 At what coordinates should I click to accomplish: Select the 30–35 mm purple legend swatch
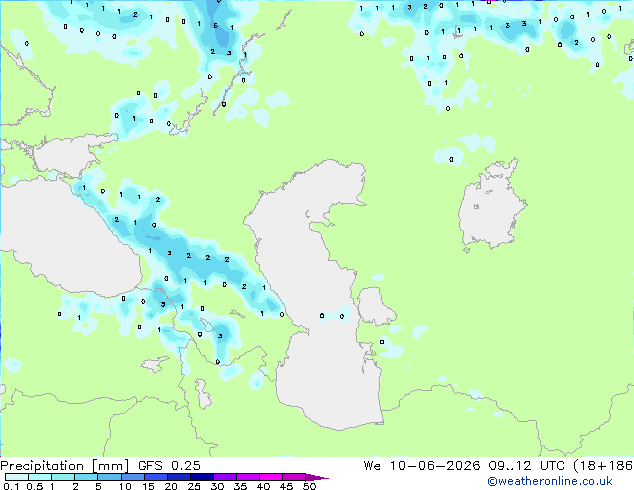click(x=224, y=477)
